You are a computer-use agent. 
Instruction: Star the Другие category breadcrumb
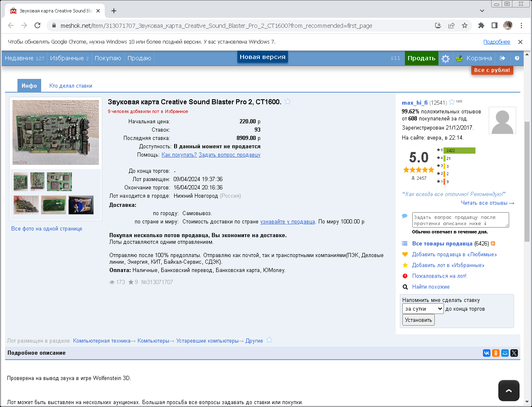[269, 340]
